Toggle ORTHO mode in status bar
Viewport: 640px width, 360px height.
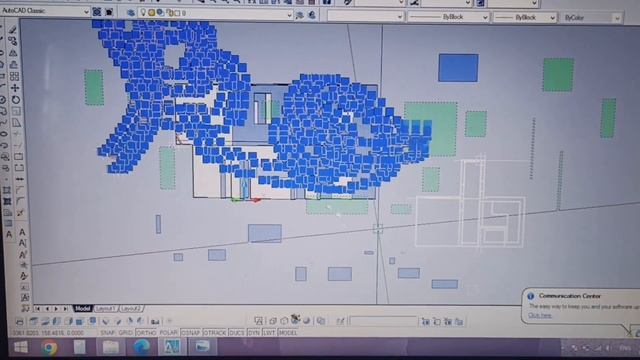146,333
